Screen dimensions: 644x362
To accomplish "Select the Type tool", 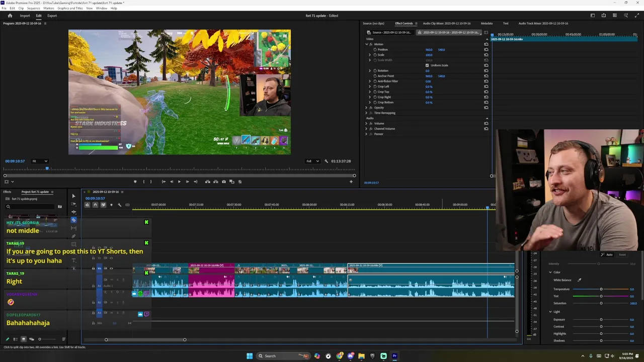I will pyautogui.click(x=73, y=260).
